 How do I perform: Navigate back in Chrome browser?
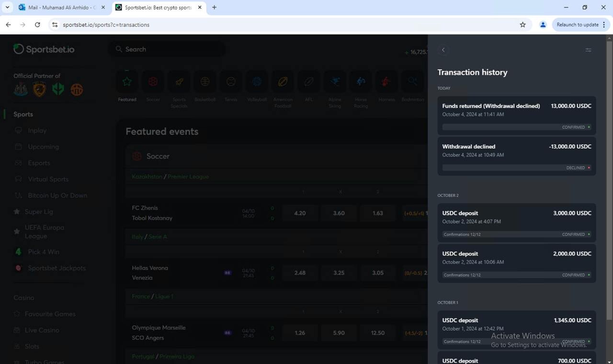[x=8, y=24]
